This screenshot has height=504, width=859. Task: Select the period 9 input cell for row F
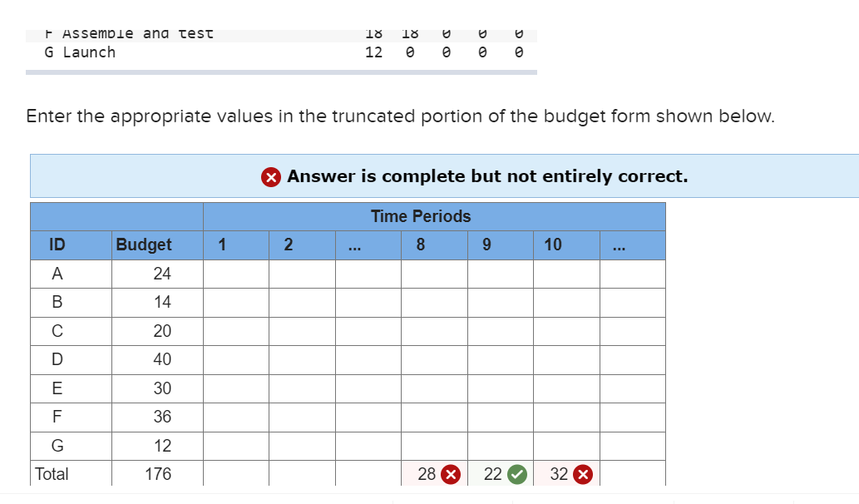(499, 417)
